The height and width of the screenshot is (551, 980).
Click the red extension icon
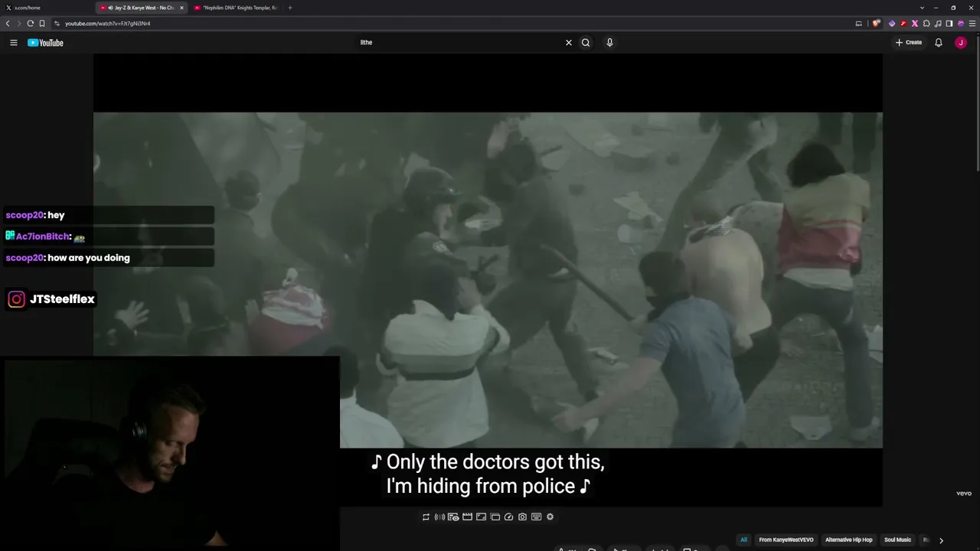tap(903, 24)
